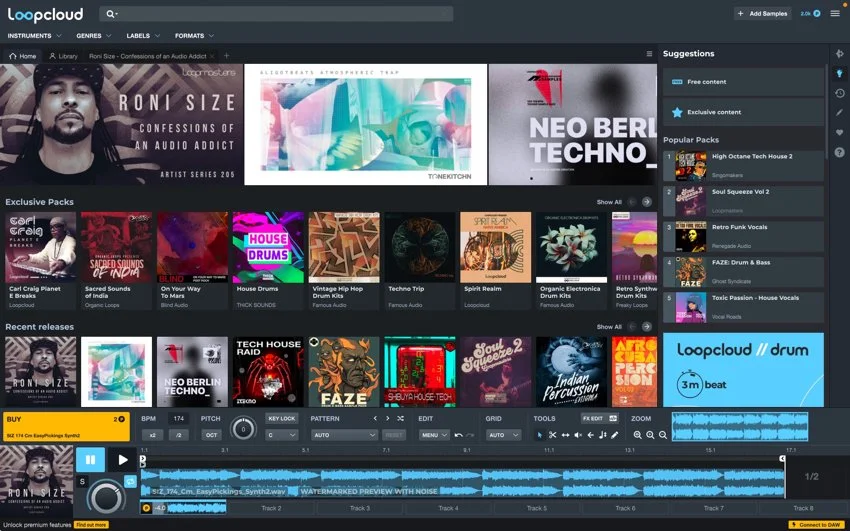
Task: Zoom in on the waveform
Action: [x=637, y=435]
